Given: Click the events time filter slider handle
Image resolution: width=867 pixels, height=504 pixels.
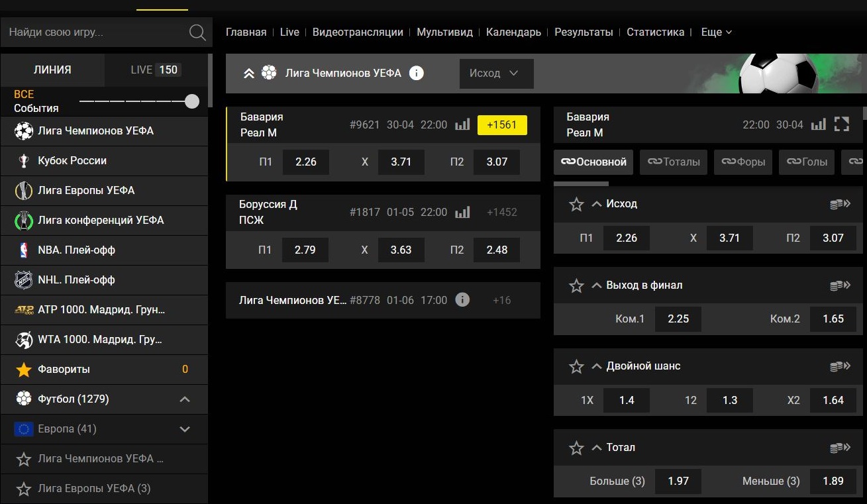Looking at the screenshot, I should click(x=192, y=101).
